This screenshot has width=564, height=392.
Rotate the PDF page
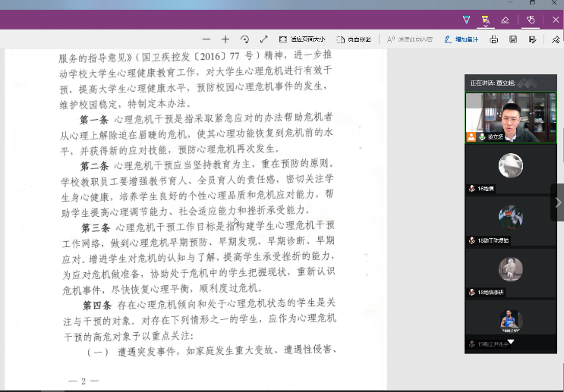(244, 39)
